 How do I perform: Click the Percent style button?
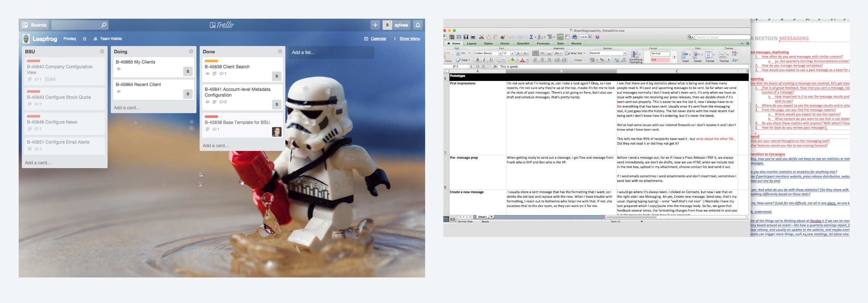click(602, 60)
